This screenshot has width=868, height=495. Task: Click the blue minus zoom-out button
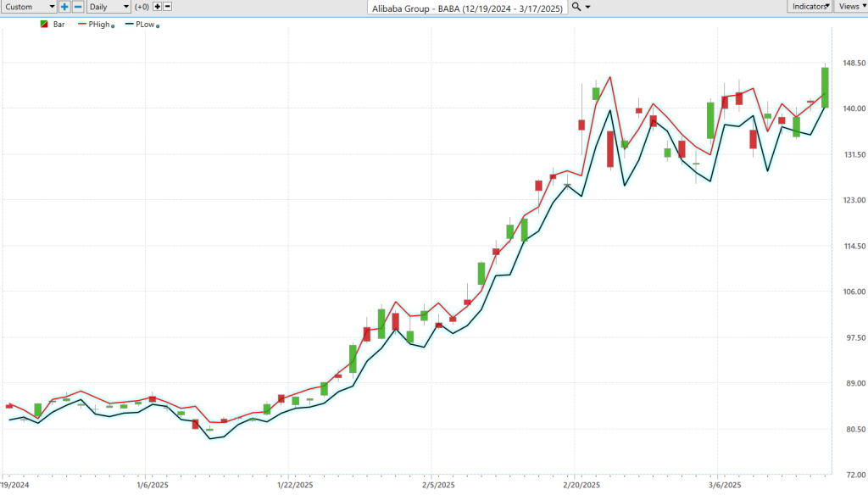coord(78,7)
